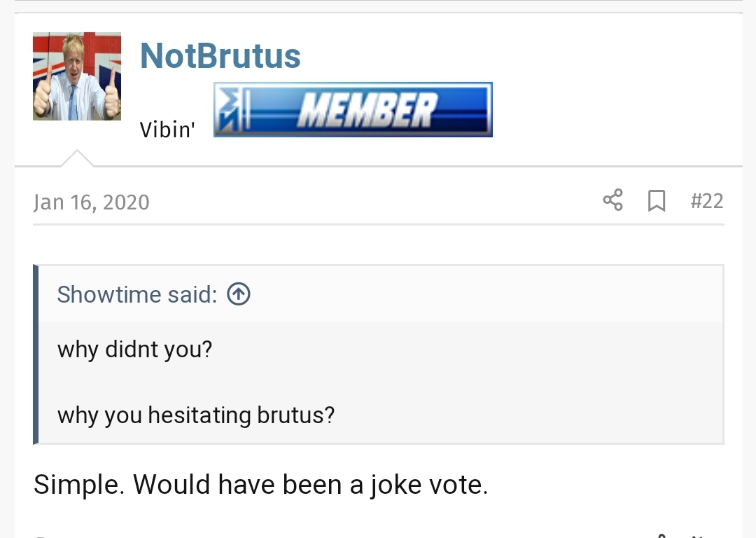
Task: Jump to Showtime's original post via arrow icon
Action: coord(238,294)
